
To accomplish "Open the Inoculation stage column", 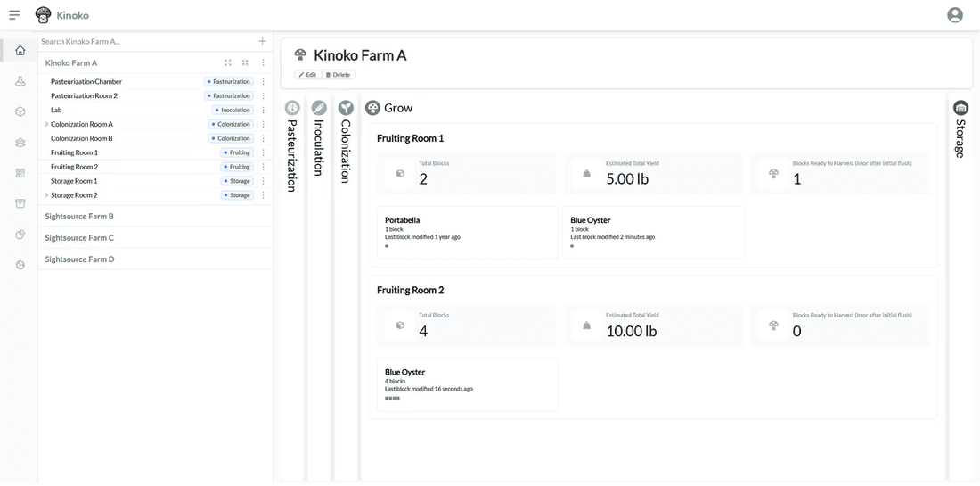I will [319, 139].
